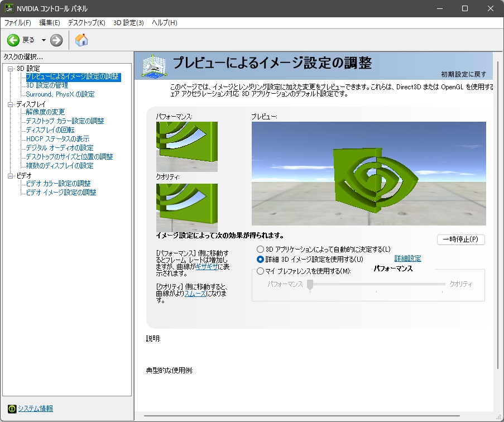This screenshot has width=504, height=422.
Task: Click the grey Forward arrow icon
Action: click(x=56, y=40)
